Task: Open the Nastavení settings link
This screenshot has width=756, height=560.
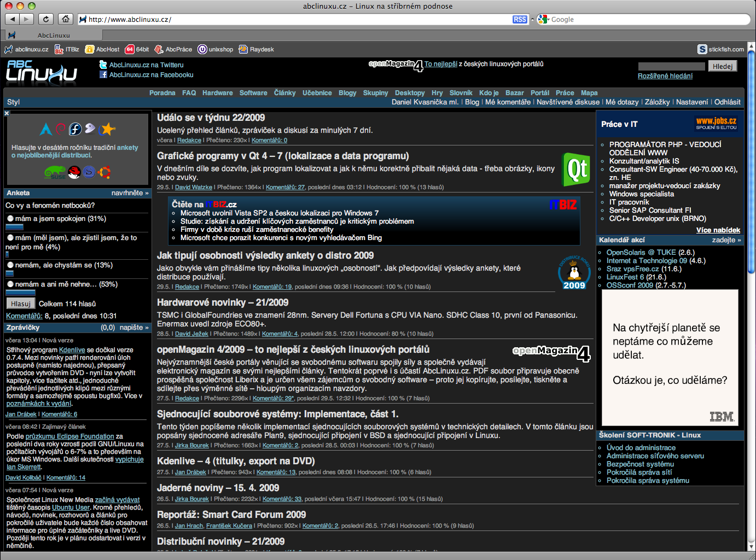Action: 692,102
